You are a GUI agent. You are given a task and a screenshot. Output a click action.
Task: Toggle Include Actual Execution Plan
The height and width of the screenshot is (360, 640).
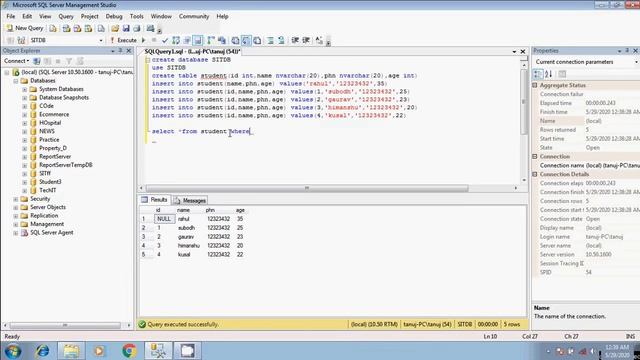(x=211, y=40)
